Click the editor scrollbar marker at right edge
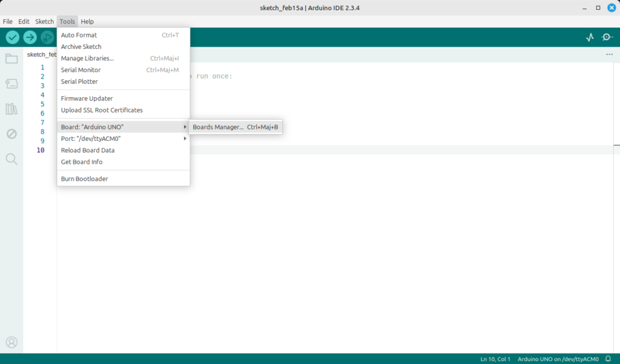The image size is (620, 364). tap(617, 145)
